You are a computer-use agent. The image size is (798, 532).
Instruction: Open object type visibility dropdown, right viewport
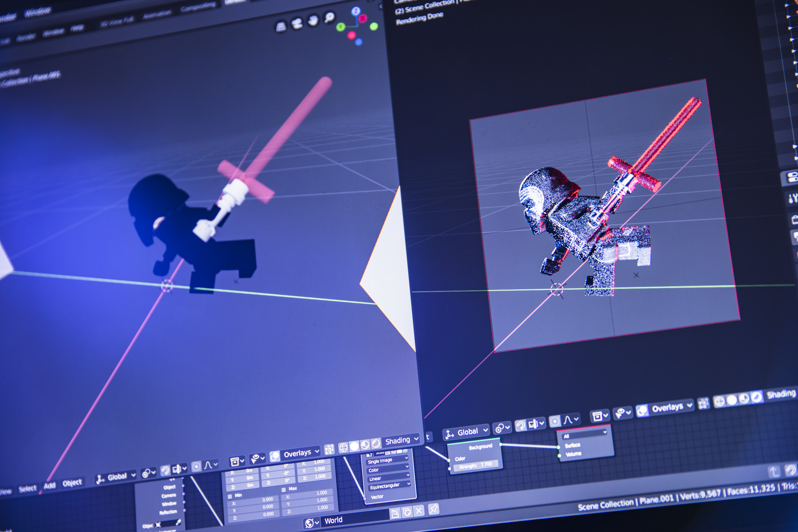coord(600,416)
